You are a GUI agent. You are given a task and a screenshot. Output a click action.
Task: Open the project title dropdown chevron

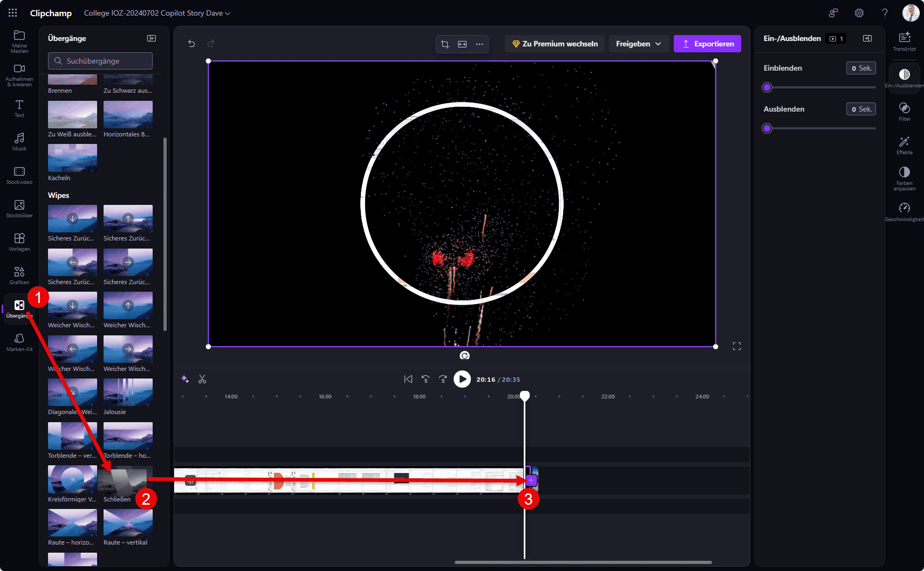pos(228,13)
